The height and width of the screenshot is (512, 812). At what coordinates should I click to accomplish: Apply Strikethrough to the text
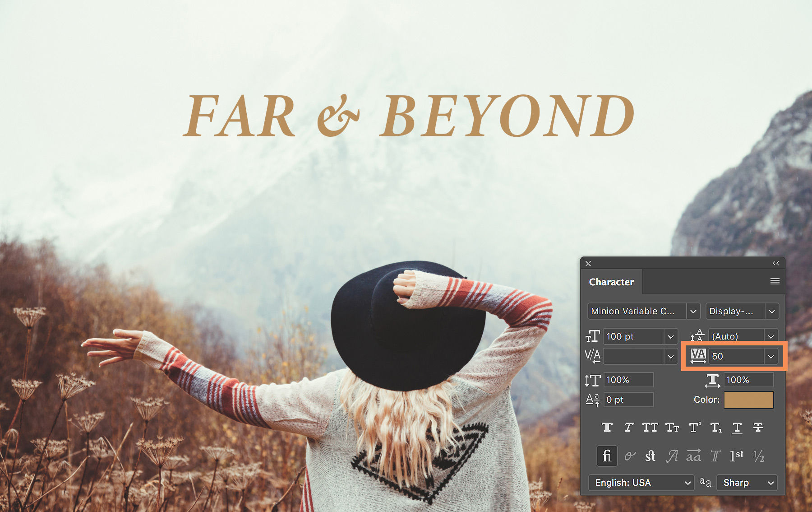pos(758,427)
